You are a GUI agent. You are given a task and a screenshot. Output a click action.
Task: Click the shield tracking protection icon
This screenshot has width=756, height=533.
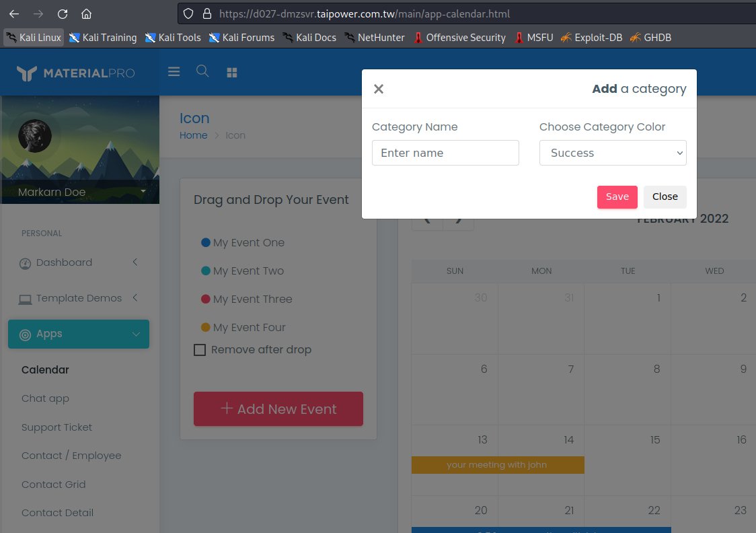point(188,14)
